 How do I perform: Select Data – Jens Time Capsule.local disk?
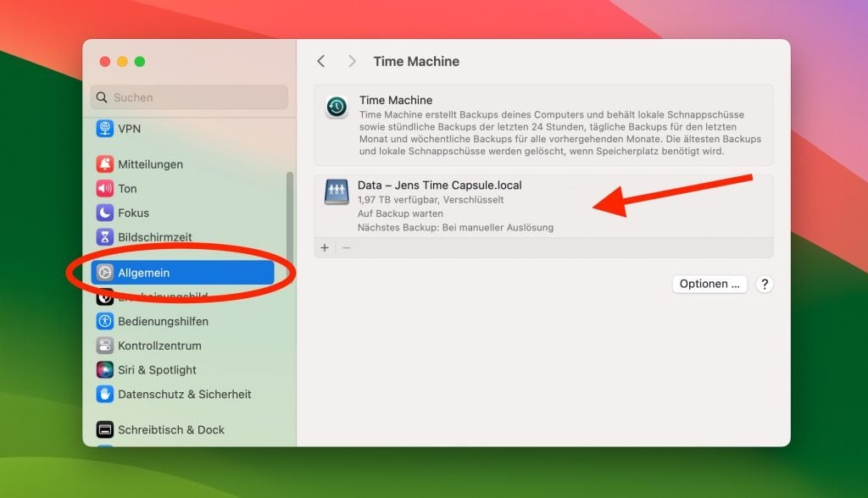(x=543, y=206)
